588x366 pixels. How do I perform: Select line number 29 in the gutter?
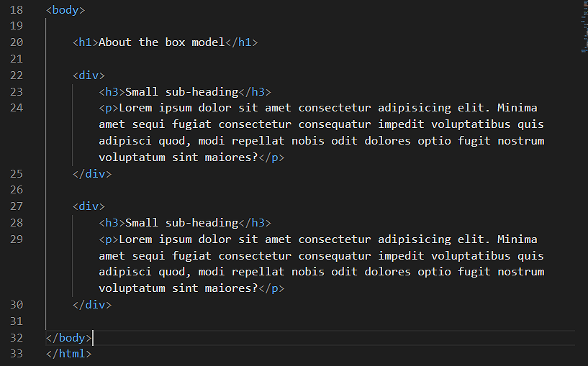pos(17,239)
